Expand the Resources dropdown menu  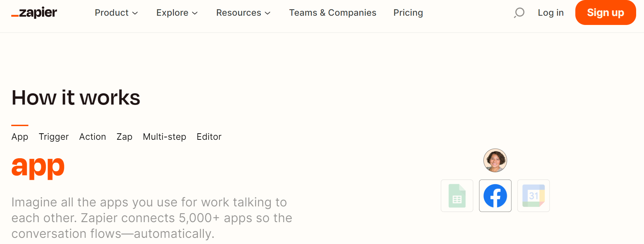click(x=243, y=13)
